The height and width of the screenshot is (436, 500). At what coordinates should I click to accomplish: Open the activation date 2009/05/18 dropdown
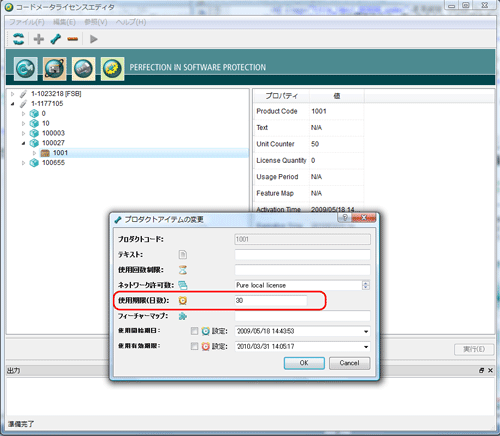pyautogui.click(x=366, y=331)
